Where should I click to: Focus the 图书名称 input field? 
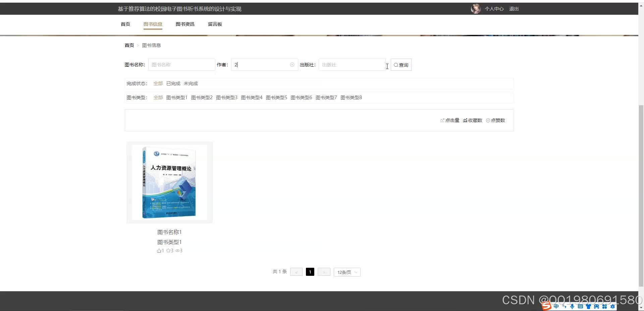181,65
